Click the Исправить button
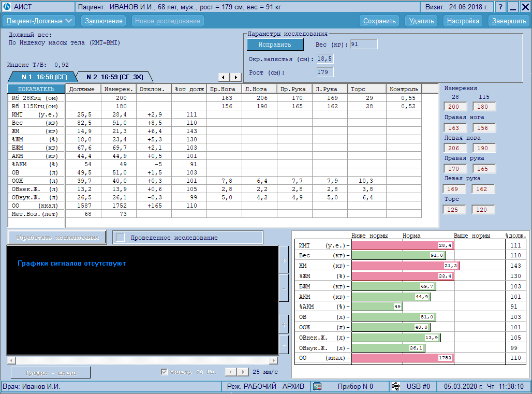The width and height of the screenshot is (532, 394). point(275,45)
